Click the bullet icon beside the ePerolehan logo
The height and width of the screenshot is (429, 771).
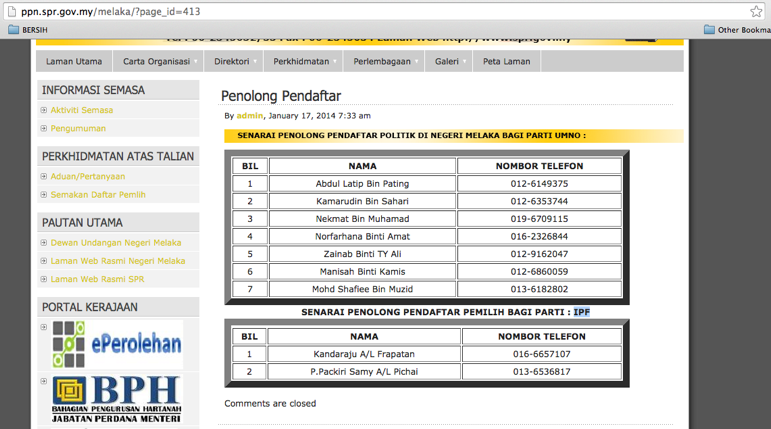44,327
